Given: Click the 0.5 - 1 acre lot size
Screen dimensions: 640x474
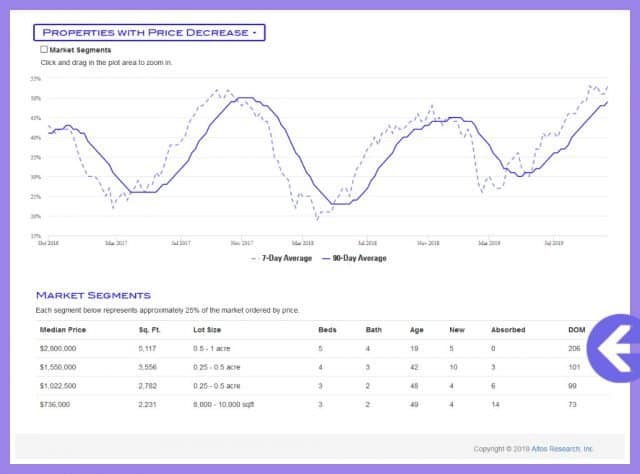Looking at the screenshot, I should 211,348.
